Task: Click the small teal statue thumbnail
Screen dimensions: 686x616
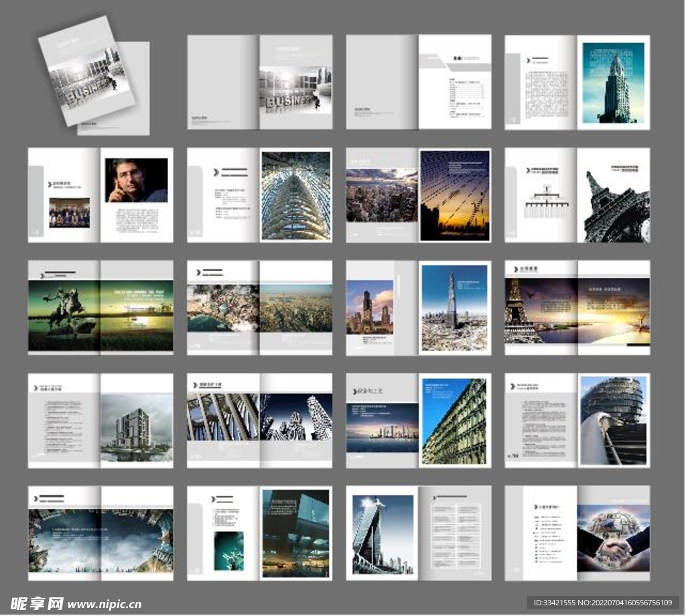Action: pyautogui.click(x=228, y=550)
